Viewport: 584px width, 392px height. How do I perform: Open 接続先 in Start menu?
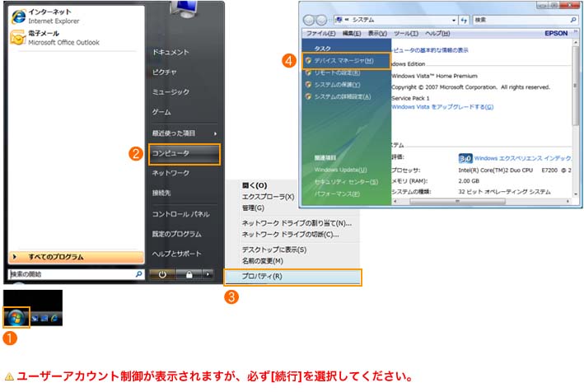pos(161,193)
